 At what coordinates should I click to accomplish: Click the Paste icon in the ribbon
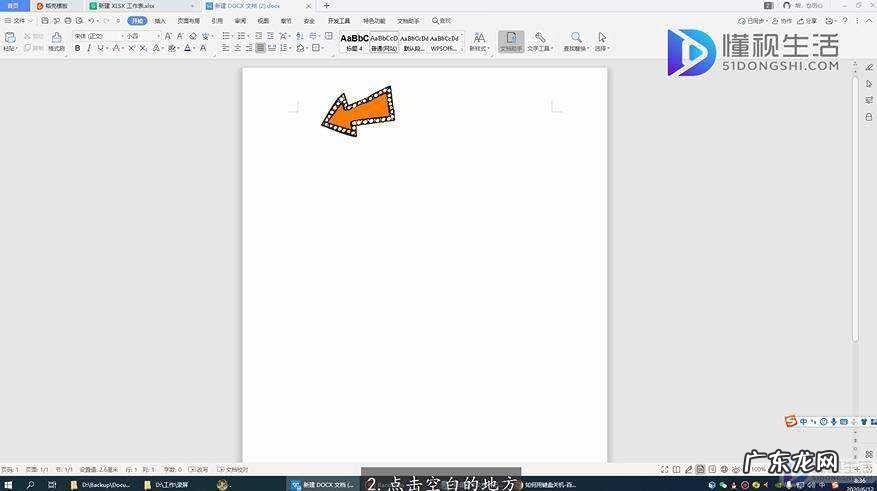point(10,40)
